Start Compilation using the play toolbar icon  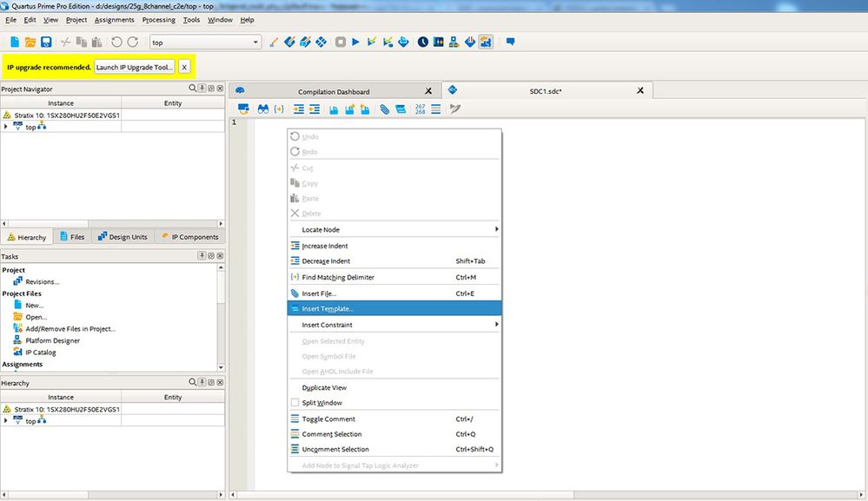click(x=356, y=41)
